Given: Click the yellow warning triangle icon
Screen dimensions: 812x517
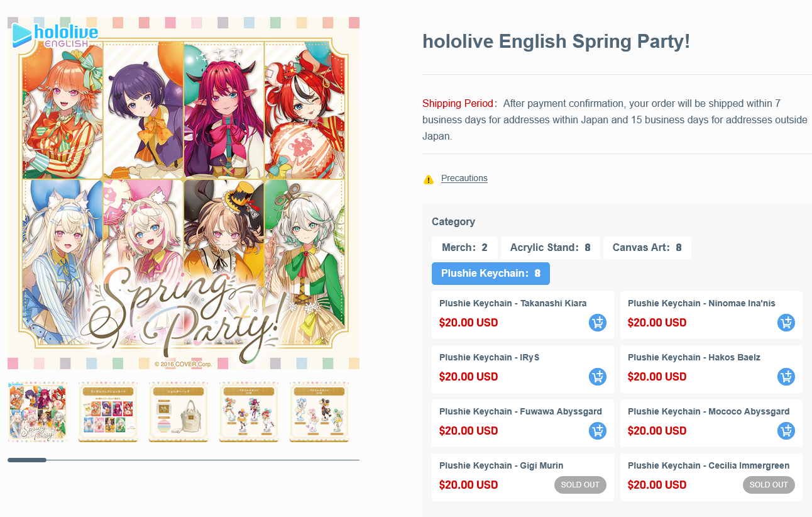Looking at the screenshot, I should pos(429,179).
